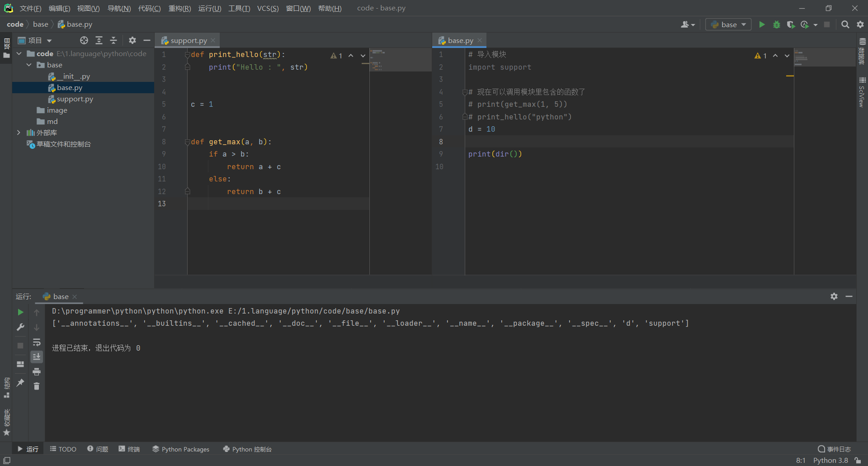The height and width of the screenshot is (466, 868).
Task: Open the base run configuration dropdown
Action: (728, 24)
